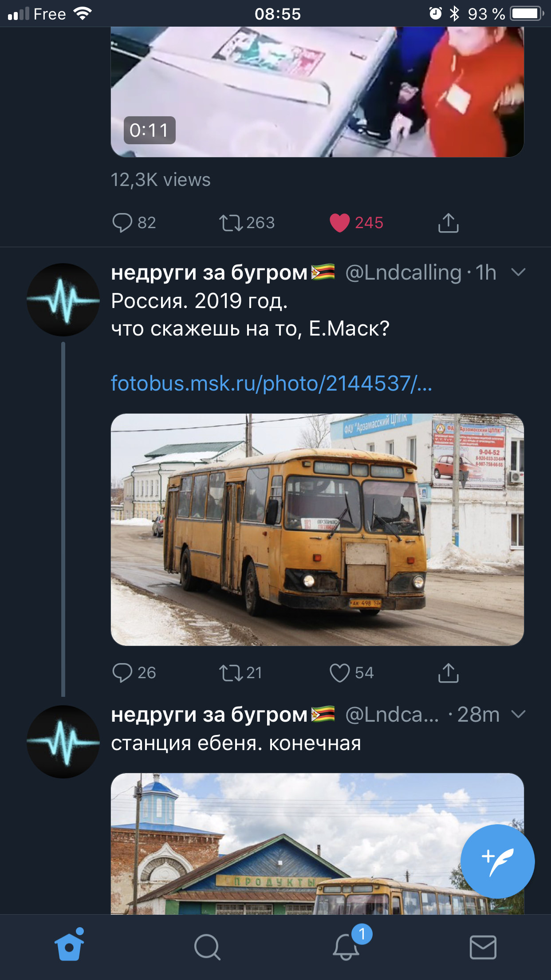
Task: Switch to the Search tab
Action: tap(207, 947)
